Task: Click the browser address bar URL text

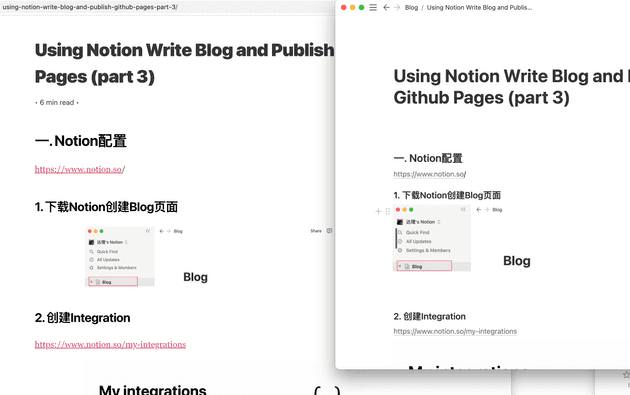Action: point(90,7)
